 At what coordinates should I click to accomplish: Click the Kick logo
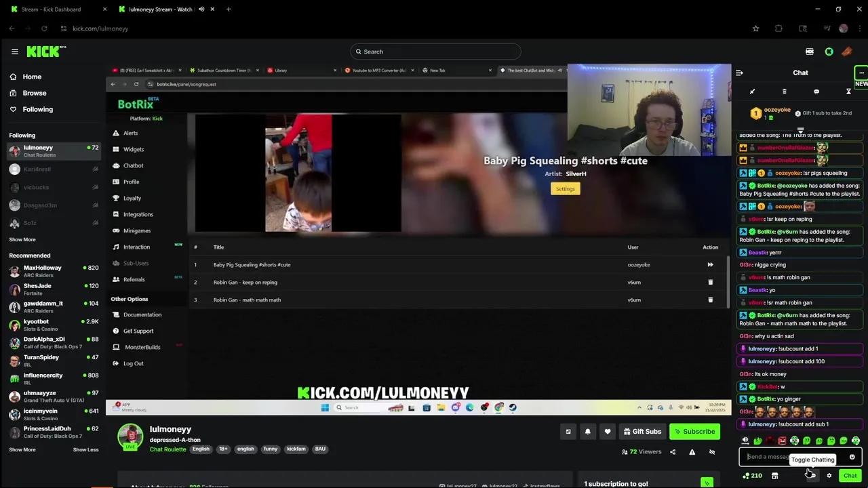coord(46,52)
